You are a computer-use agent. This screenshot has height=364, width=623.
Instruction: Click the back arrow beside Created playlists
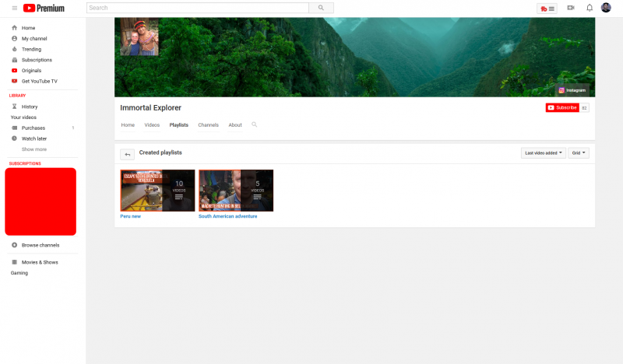coord(127,154)
